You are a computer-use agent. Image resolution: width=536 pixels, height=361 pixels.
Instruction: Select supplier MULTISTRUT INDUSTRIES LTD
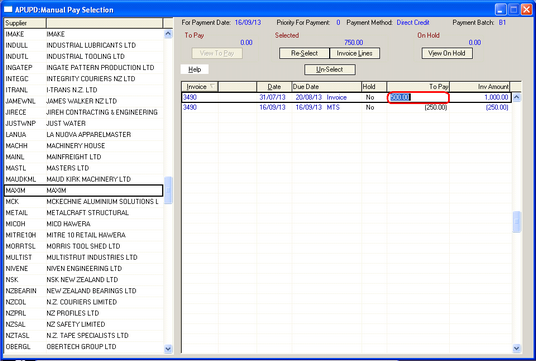coord(83,257)
